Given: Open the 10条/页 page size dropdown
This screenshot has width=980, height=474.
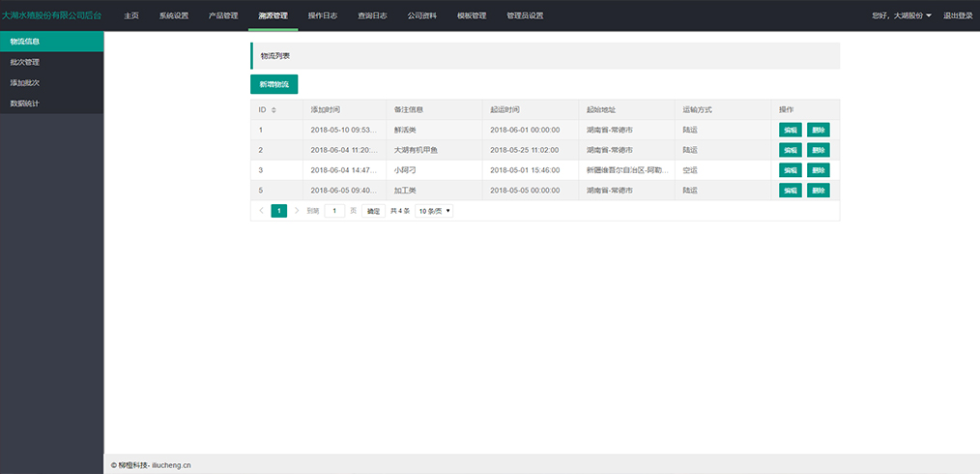Looking at the screenshot, I should 434,211.
